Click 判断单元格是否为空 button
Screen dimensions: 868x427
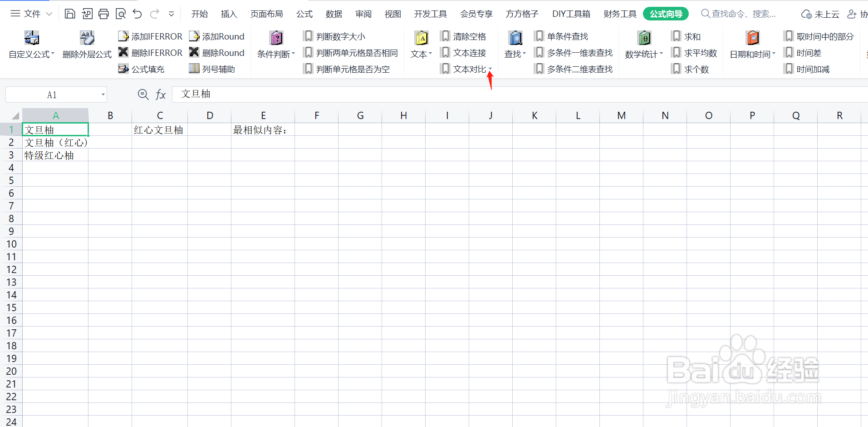click(x=347, y=69)
